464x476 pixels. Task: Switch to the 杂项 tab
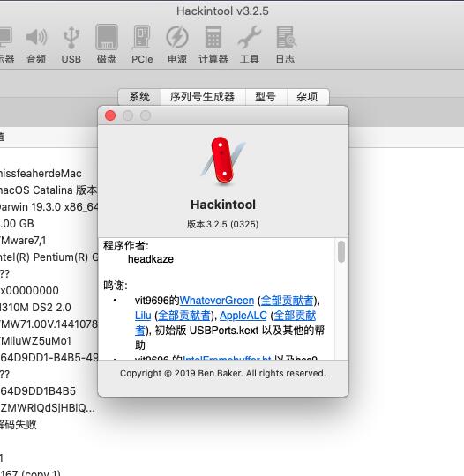[x=307, y=97]
